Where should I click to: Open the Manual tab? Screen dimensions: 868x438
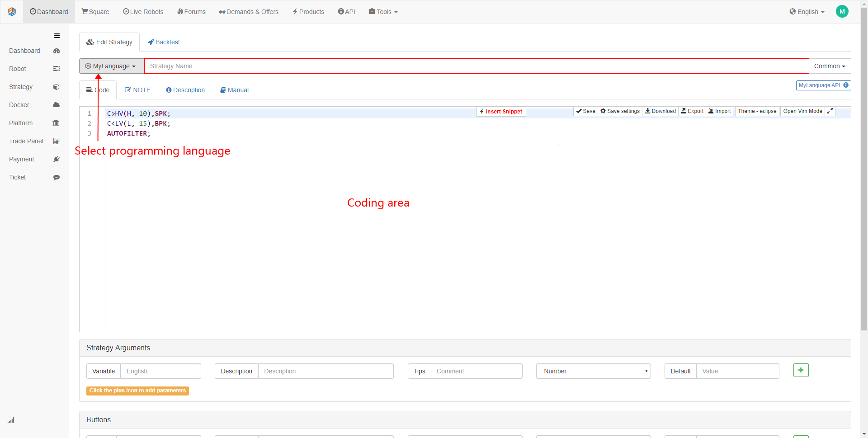coord(234,90)
